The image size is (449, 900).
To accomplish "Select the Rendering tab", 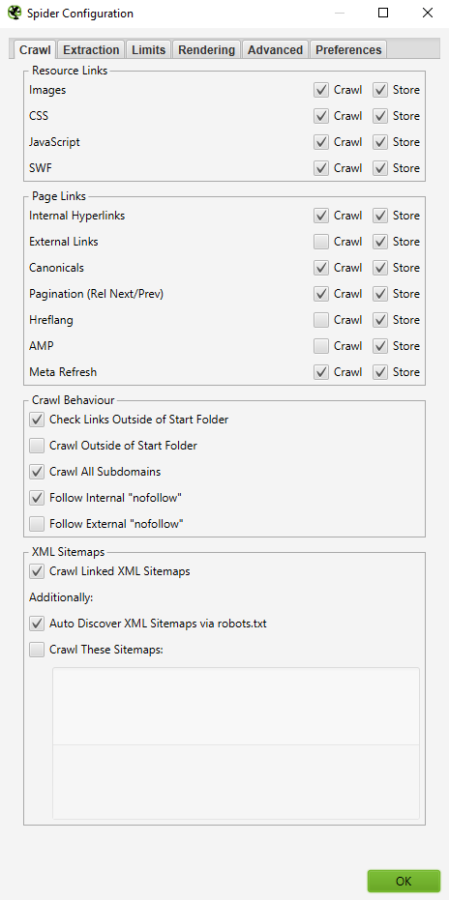I will 207,50.
